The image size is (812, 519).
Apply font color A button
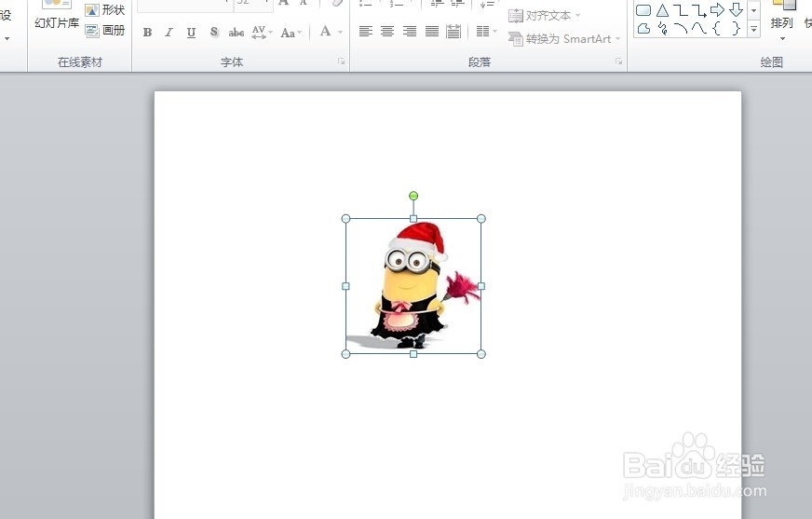pos(325,32)
